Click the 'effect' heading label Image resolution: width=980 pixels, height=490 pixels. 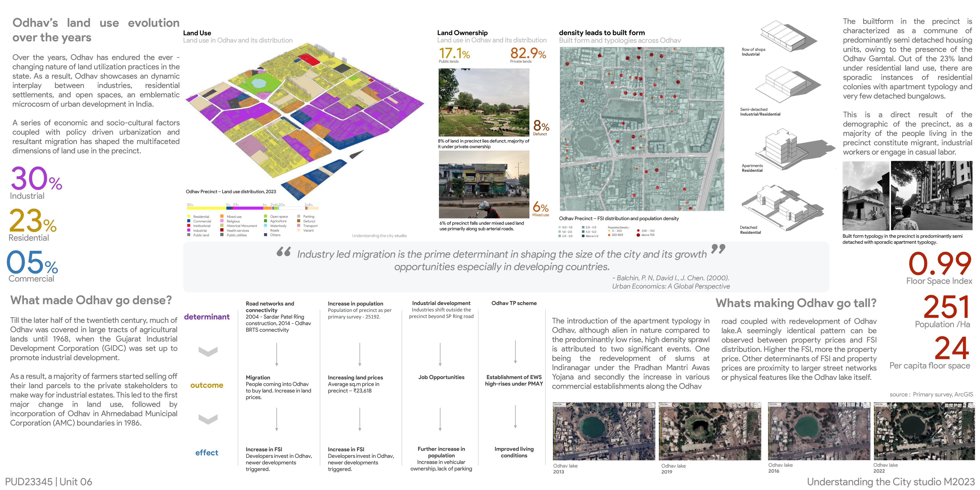207,453
